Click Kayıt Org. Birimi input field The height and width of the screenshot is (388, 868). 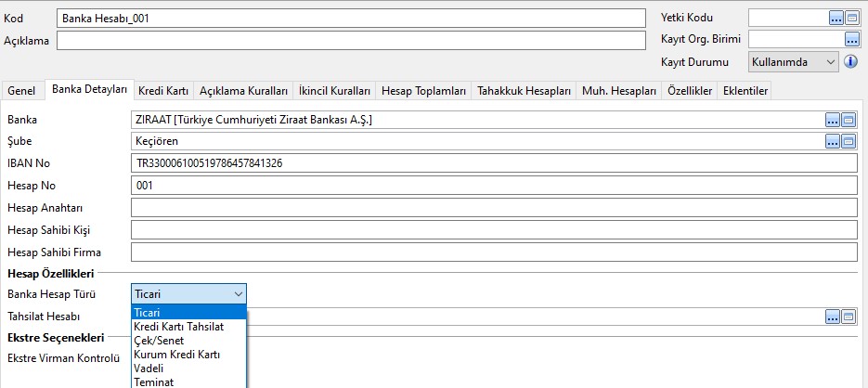click(x=796, y=40)
